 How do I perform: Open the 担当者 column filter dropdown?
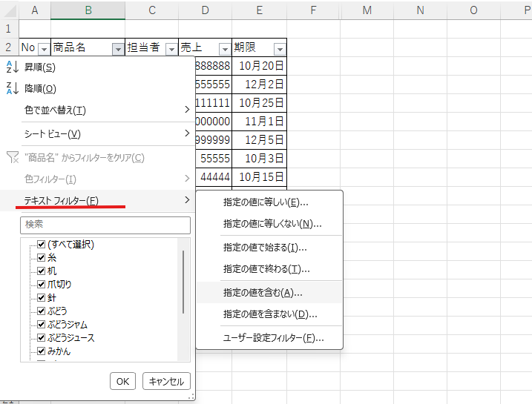coord(171,50)
